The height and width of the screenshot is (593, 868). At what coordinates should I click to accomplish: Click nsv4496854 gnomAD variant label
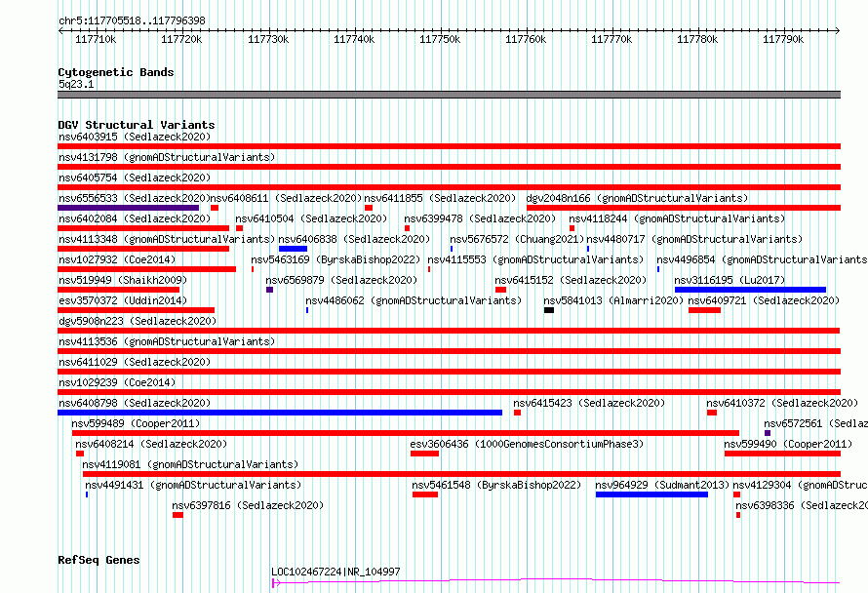pyautogui.click(x=762, y=259)
